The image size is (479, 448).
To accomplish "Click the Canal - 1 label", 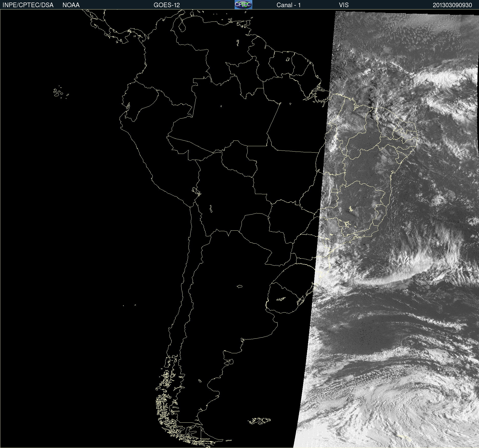I will (x=288, y=5).
